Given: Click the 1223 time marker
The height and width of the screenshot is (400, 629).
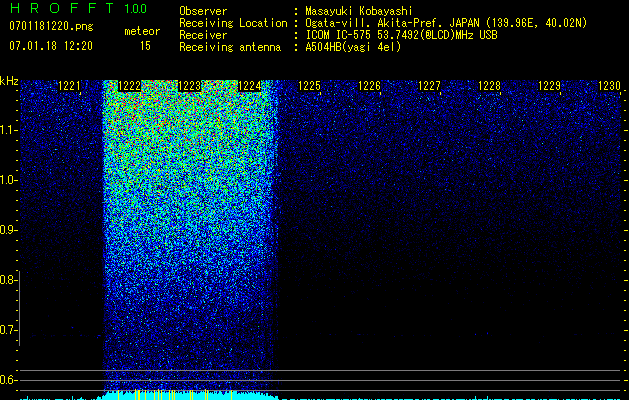Looking at the screenshot, I should click(189, 86).
